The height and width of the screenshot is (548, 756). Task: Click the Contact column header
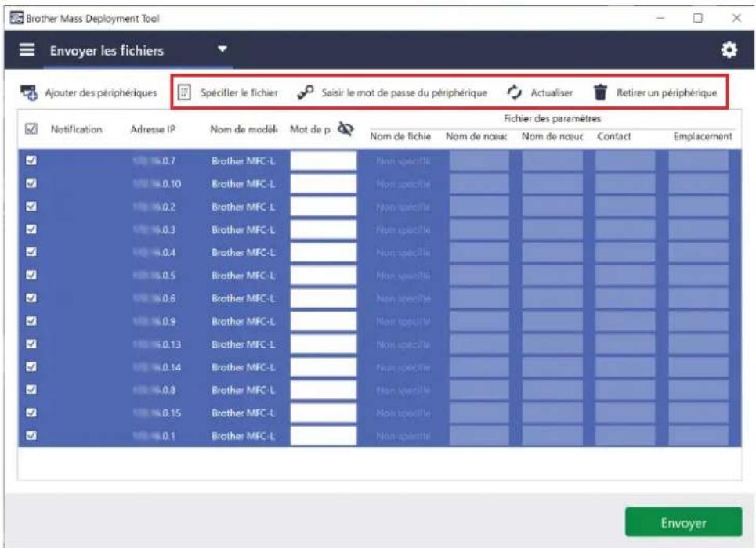click(613, 136)
